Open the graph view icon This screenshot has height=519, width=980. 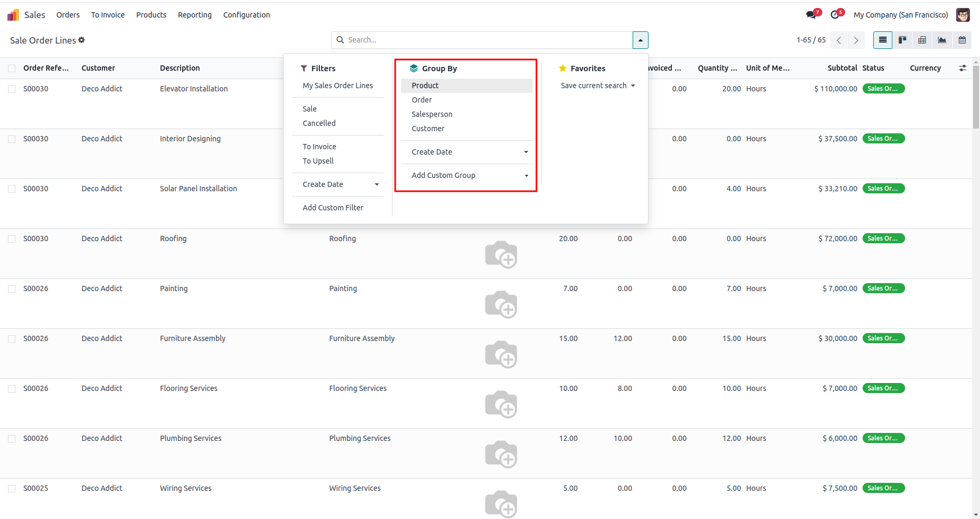(942, 40)
